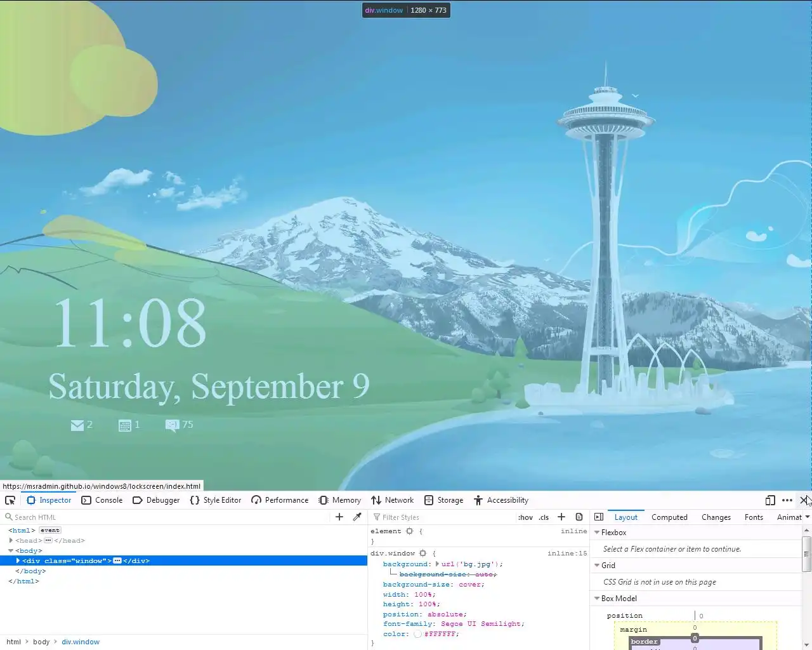
Task: Collapse the Flexbox section
Action: point(597,533)
